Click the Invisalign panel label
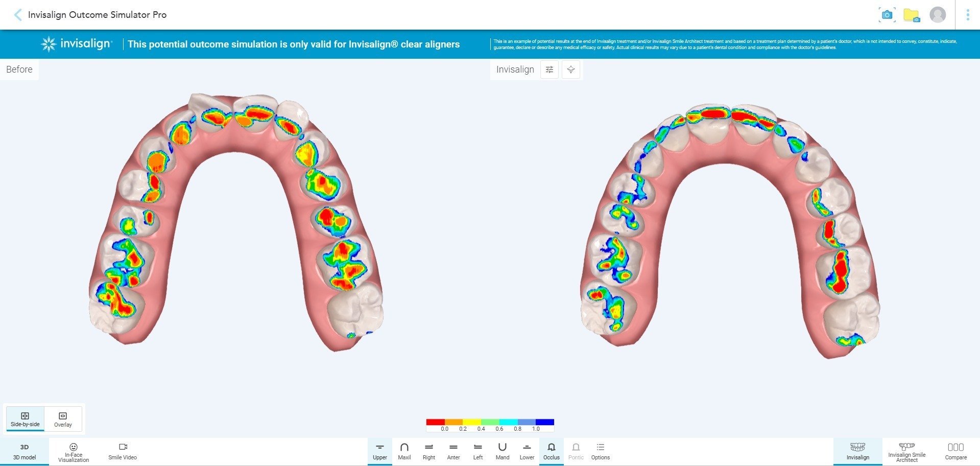Screen dimensions: 980x466 click(x=515, y=69)
